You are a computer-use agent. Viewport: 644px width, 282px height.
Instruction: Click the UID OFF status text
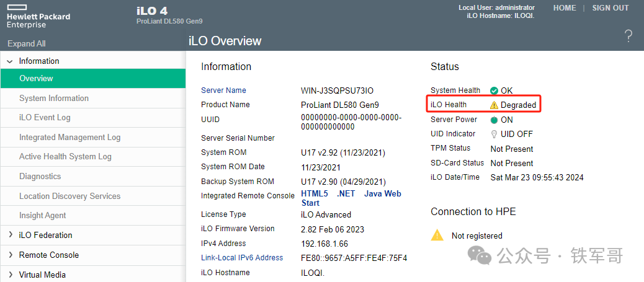pos(517,134)
